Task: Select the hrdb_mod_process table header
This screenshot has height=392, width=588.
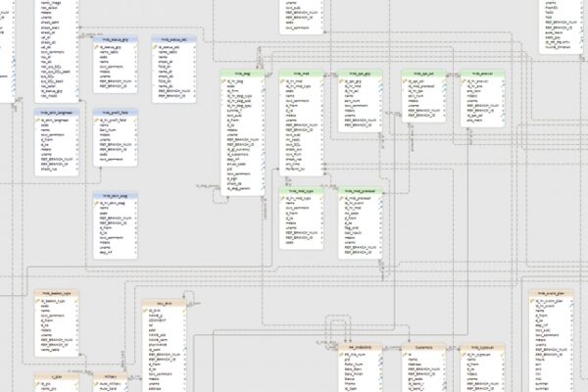Action: [x=360, y=191]
